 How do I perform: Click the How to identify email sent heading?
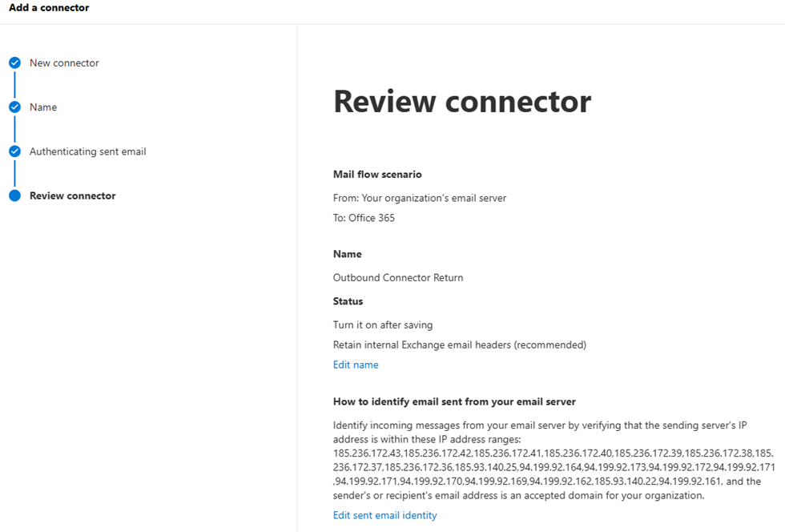coord(454,401)
